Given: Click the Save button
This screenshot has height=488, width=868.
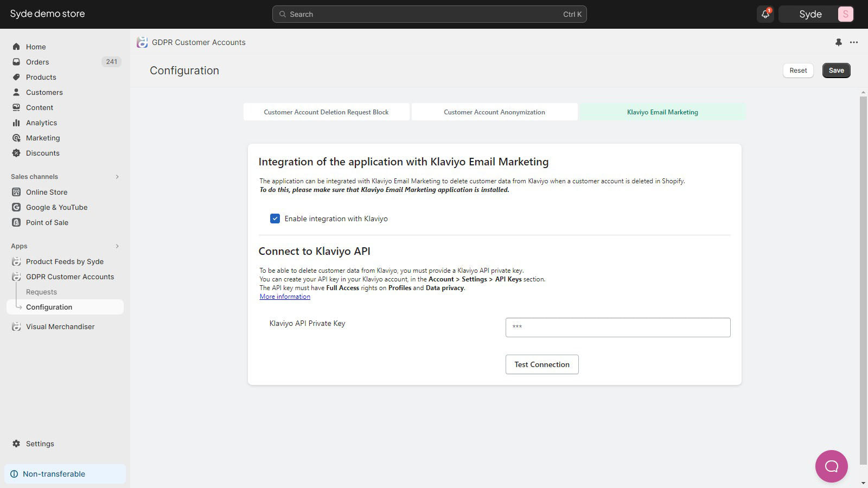Looking at the screenshot, I should (836, 70).
